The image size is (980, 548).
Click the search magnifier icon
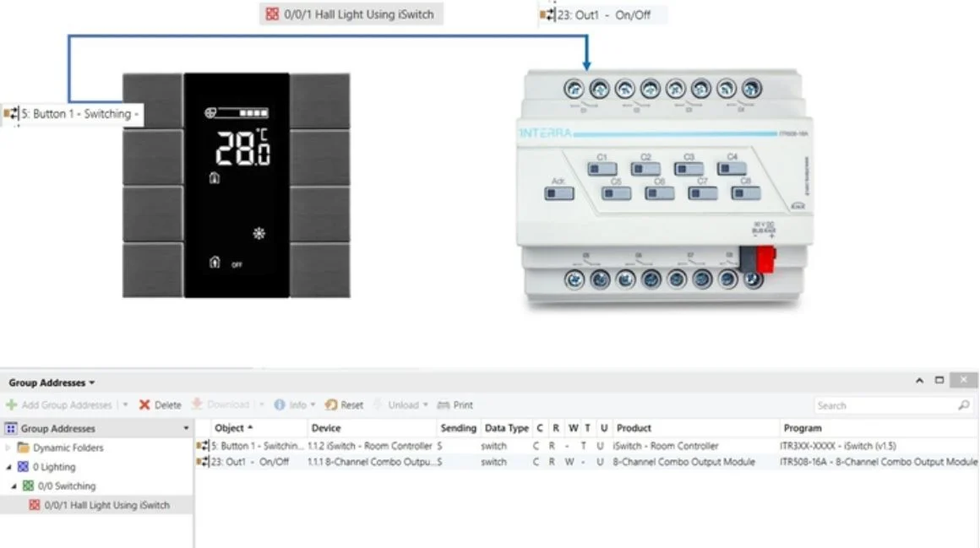pos(963,405)
